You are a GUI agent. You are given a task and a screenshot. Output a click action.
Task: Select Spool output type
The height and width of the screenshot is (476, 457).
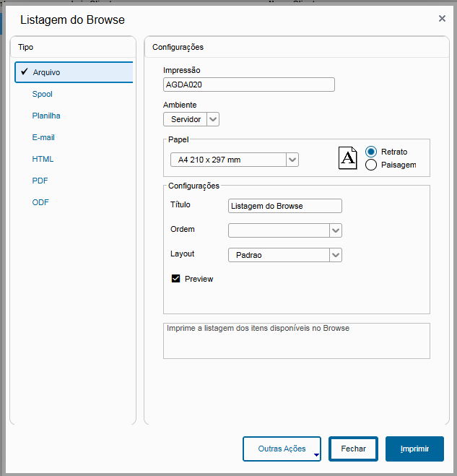tap(43, 94)
